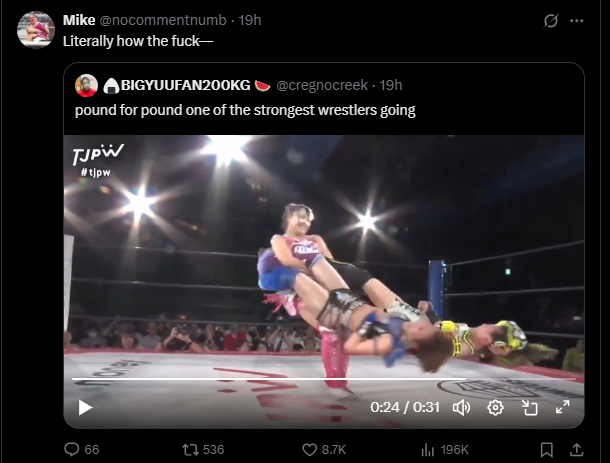
Task: Play the wrestling video
Action: pos(85,408)
